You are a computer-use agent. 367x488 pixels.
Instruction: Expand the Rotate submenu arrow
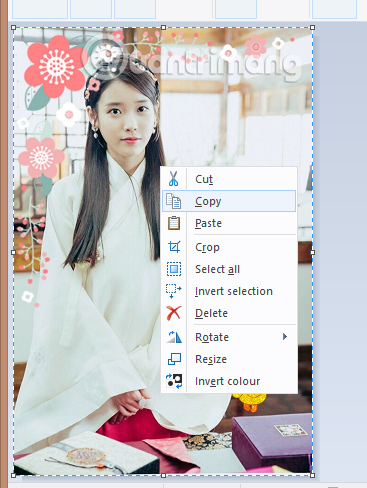[x=285, y=337]
